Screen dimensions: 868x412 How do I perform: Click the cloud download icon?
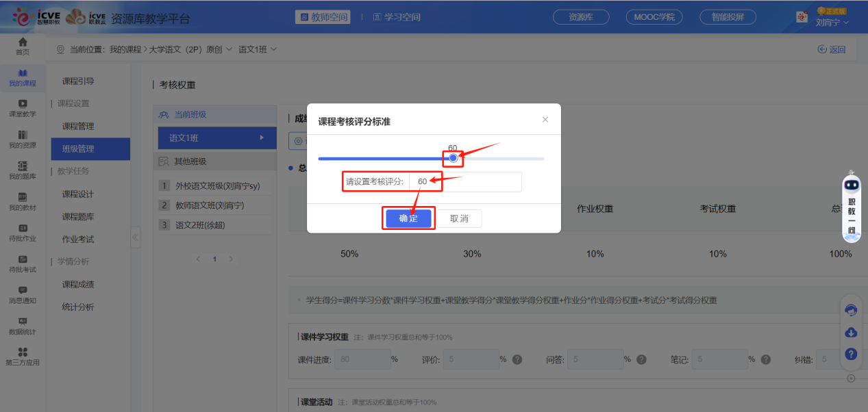click(851, 333)
